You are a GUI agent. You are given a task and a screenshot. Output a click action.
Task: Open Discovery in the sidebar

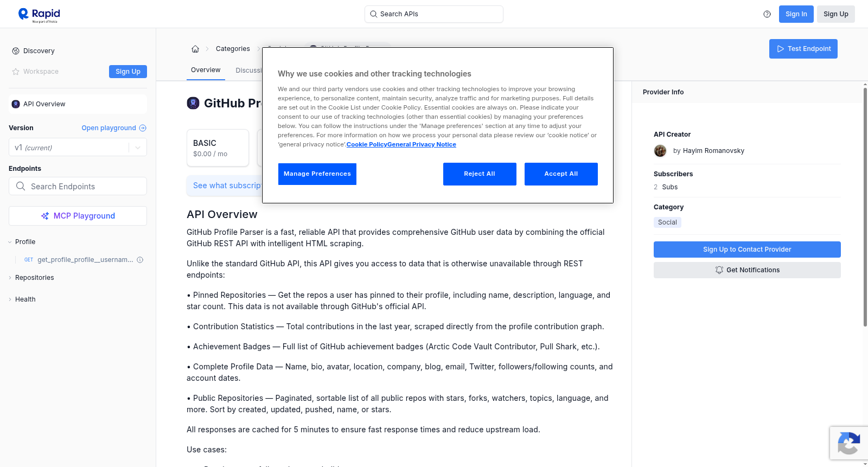pyautogui.click(x=39, y=51)
